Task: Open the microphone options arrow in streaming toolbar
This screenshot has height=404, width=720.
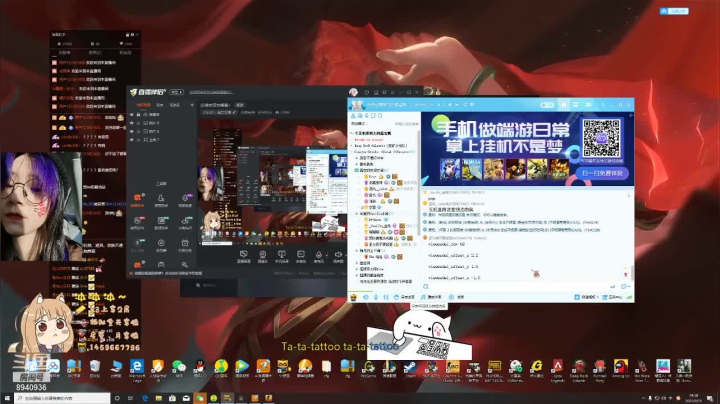Action: click(x=326, y=254)
